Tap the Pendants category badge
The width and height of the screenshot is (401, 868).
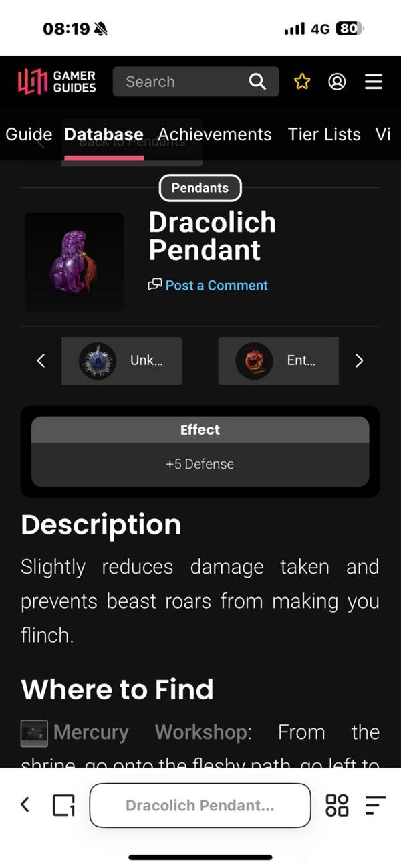click(200, 188)
